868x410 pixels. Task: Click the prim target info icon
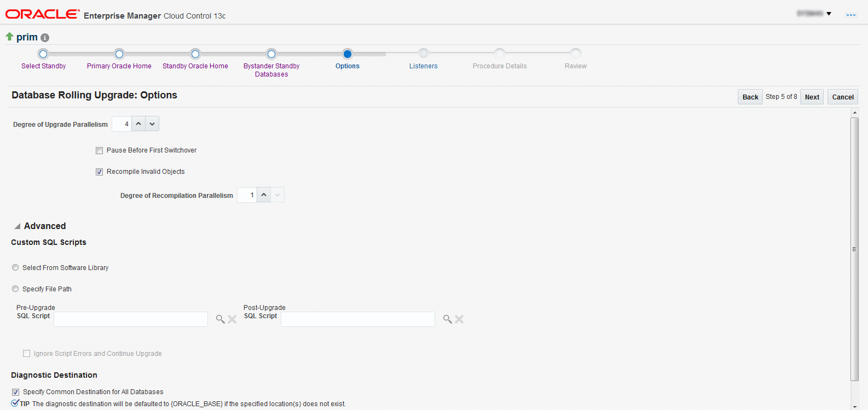(x=45, y=38)
